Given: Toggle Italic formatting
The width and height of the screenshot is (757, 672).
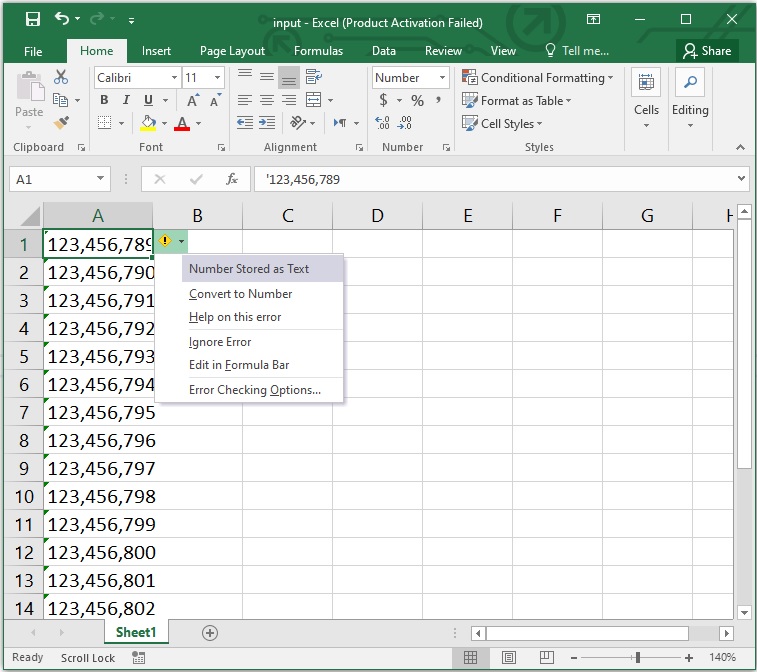Looking at the screenshot, I should point(126,100).
